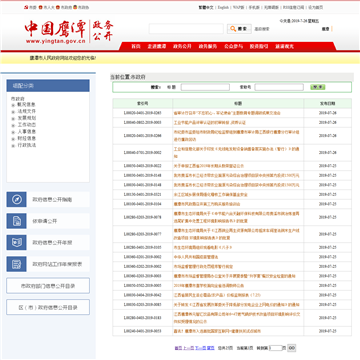
Task: Click the green 搜索 filter button
Action: (317, 87)
